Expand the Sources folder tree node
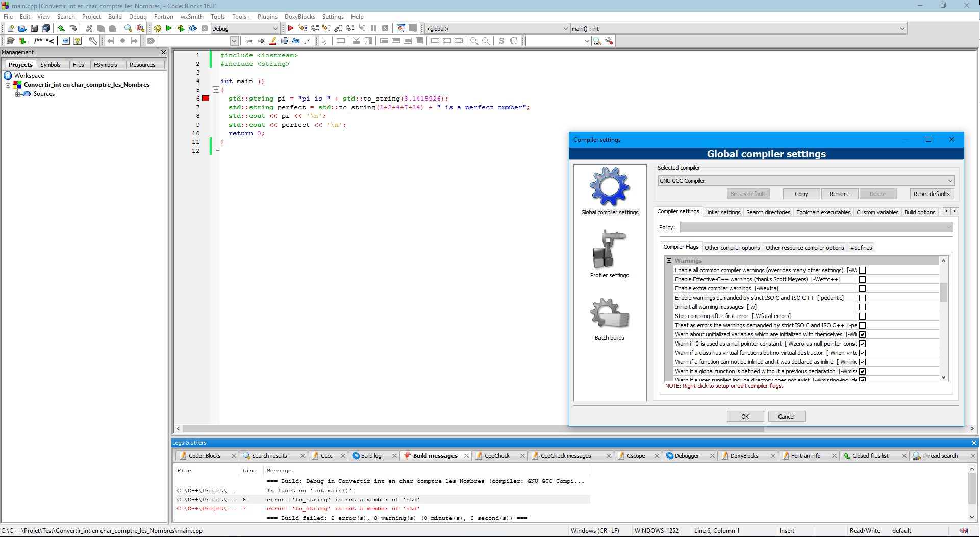This screenshot has height=537, width=980. click(x=18, y=94)
